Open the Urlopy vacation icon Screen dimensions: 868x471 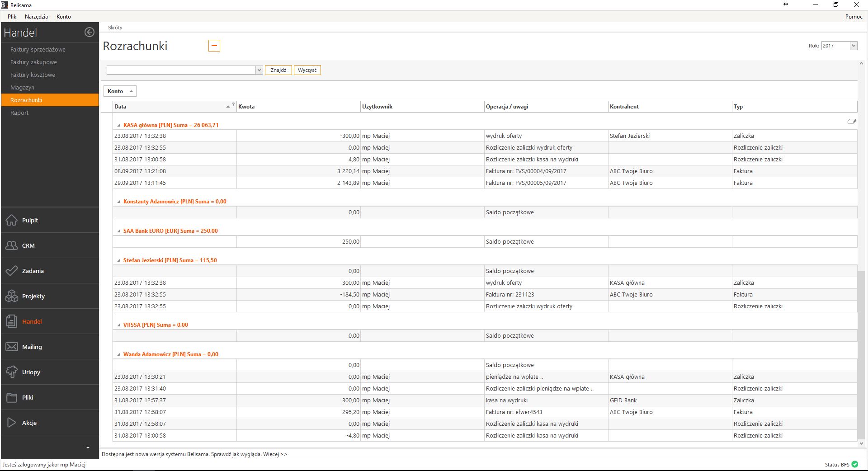(x=12, y=372)
